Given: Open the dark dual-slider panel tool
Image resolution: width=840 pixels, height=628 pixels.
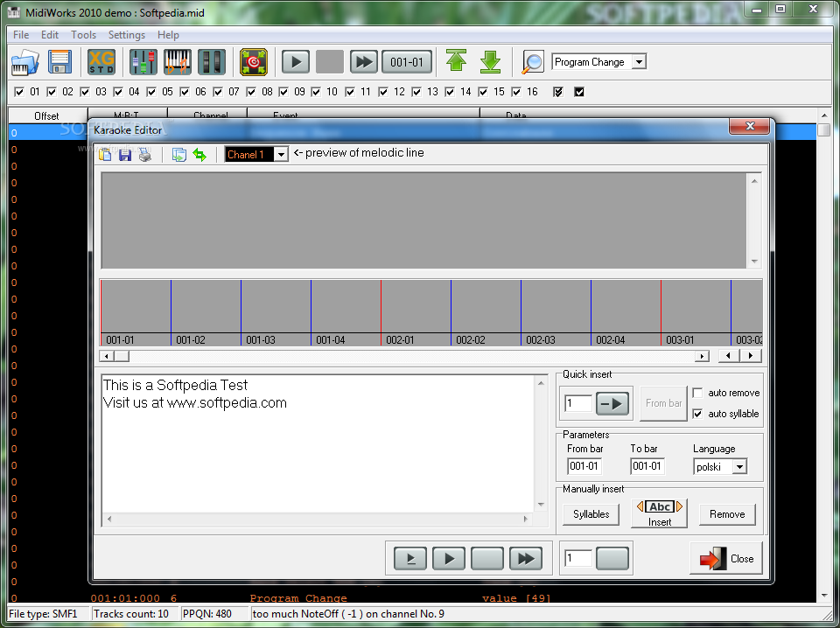Looking at the screenshot, I should 212,62.
